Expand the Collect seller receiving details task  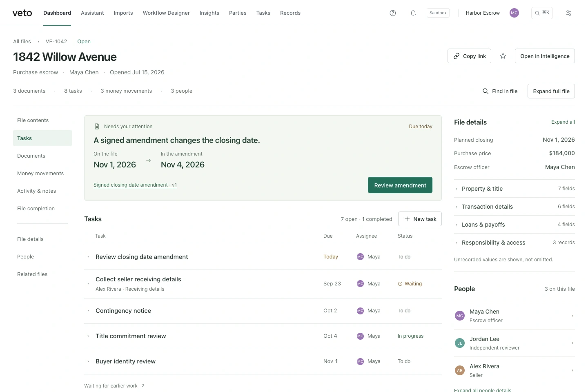pos(88,284)
